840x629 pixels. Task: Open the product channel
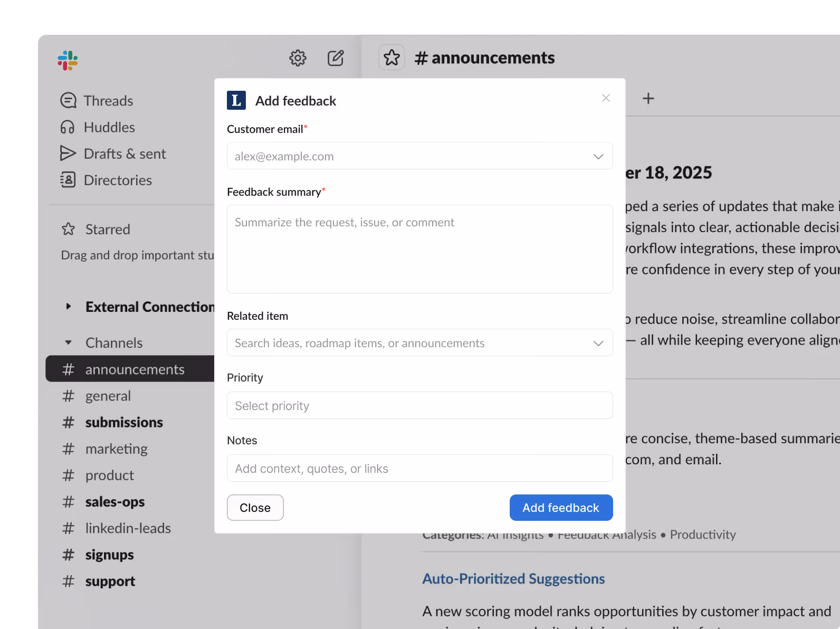pyautogui.click(x=110, y=475)
